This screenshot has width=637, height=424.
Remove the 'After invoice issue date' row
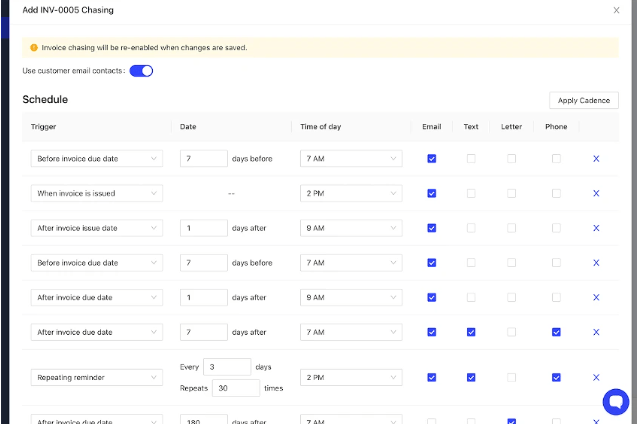[x=596, y=228]
